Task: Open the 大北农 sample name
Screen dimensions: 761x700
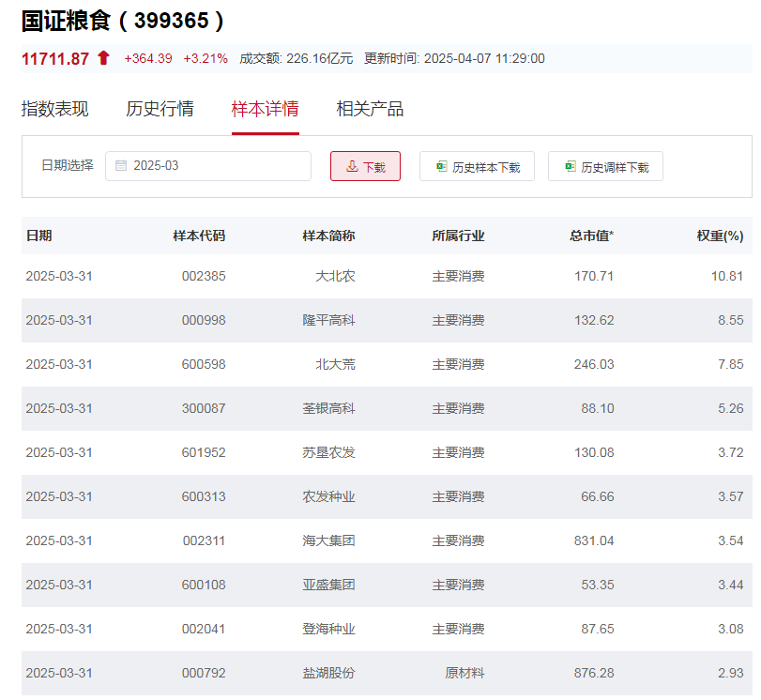Action: click(335, 277)
